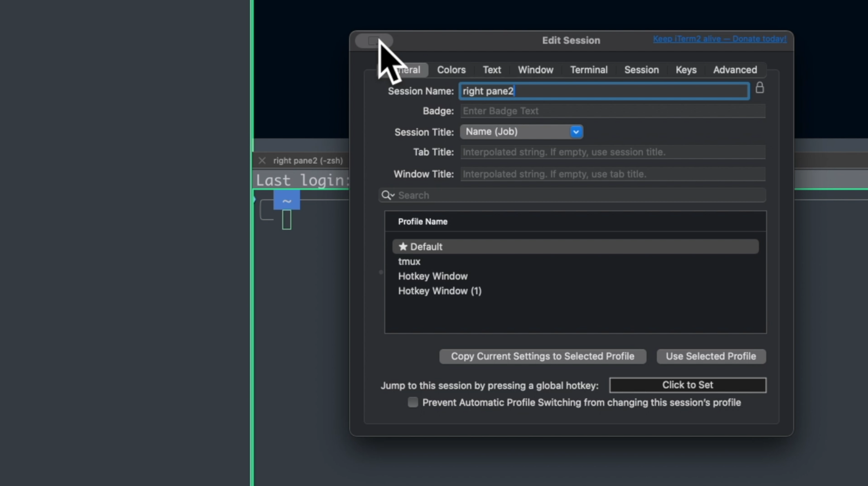Screen dimensions: 868x486
Task: Select the Hotkey Window profile
Action: coord(433,276)
